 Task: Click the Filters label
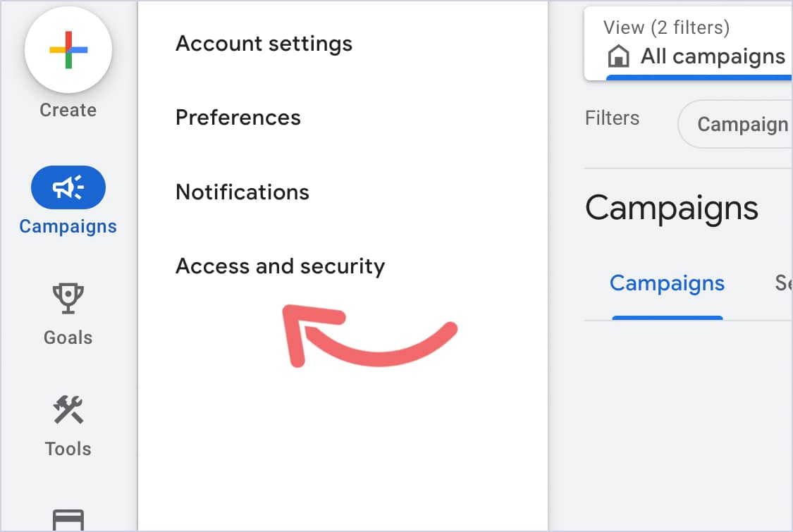[x=612, y=118]
